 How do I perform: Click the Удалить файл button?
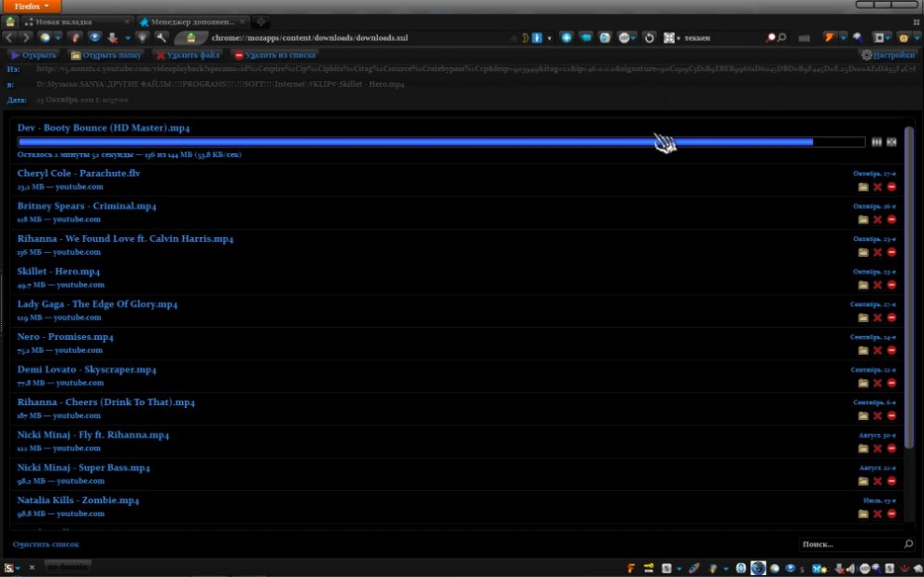pyautogui.click(x=188, y=55)
